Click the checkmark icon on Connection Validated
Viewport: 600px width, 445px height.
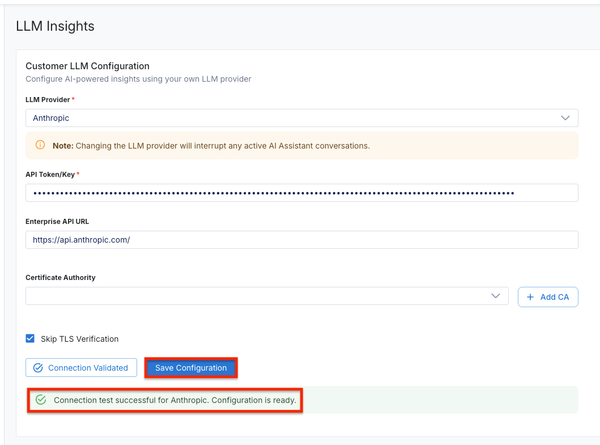[x=38, y=368]
